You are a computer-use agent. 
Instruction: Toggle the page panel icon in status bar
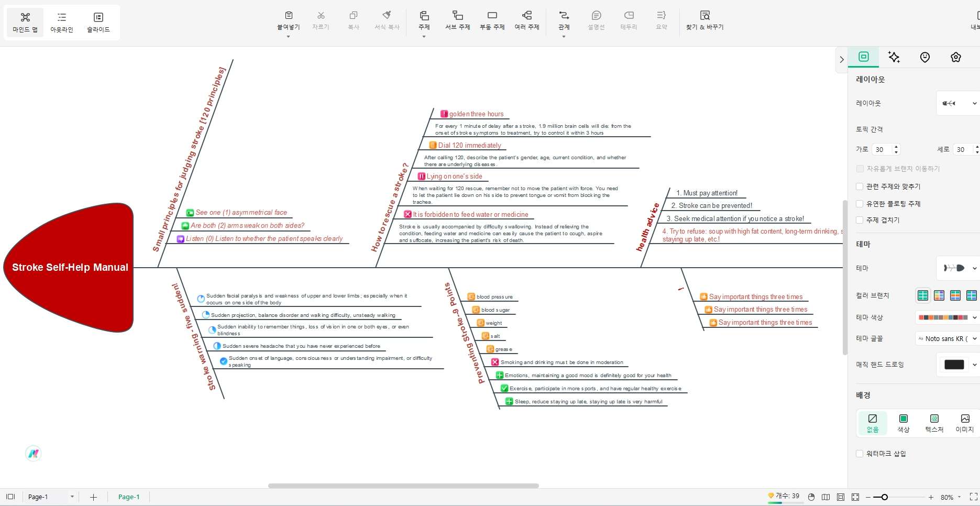(10, 497)
